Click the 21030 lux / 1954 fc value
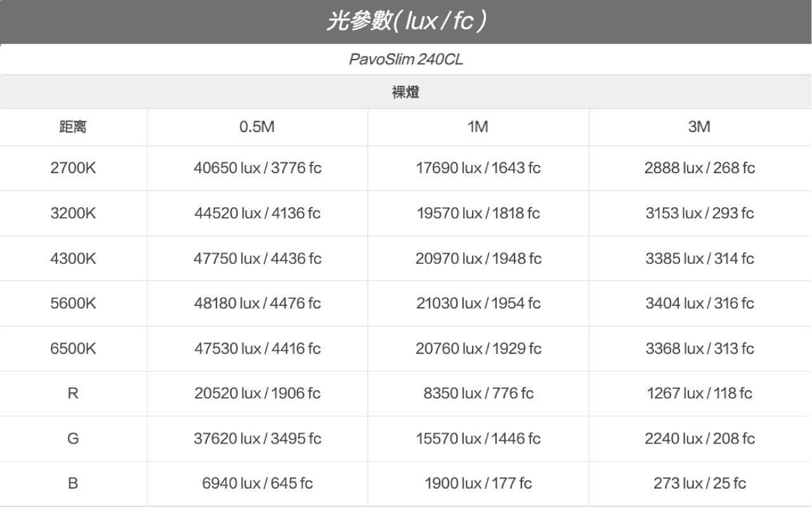 coord(478,303)
